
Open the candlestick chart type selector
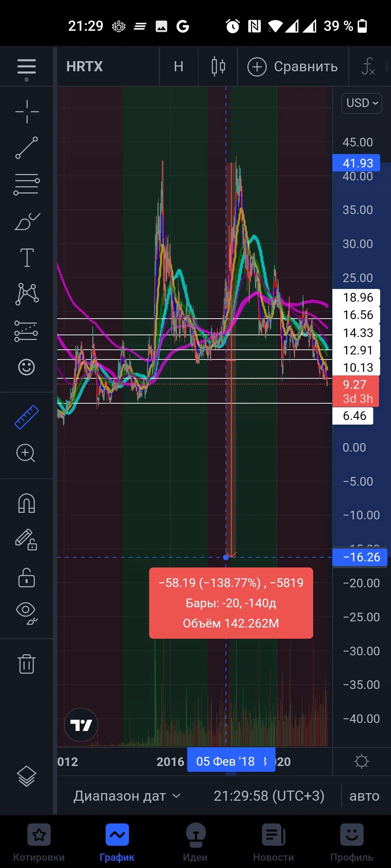218,67
